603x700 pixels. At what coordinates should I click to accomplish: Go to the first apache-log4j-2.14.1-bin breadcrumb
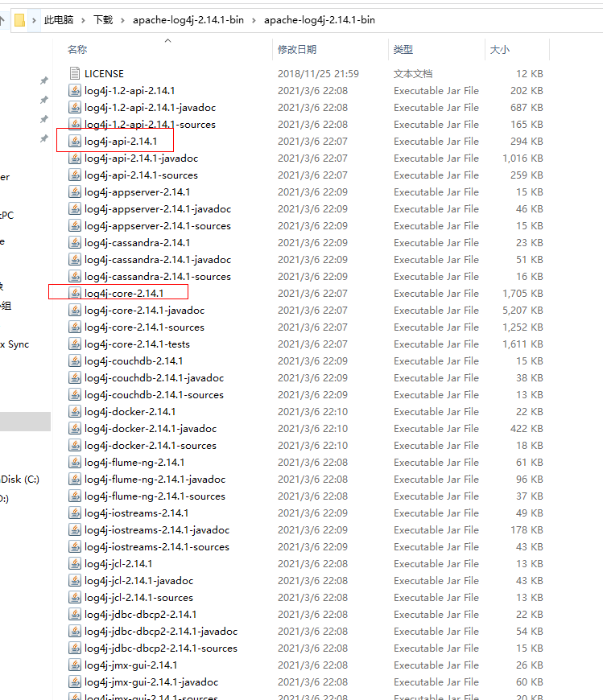188,20
